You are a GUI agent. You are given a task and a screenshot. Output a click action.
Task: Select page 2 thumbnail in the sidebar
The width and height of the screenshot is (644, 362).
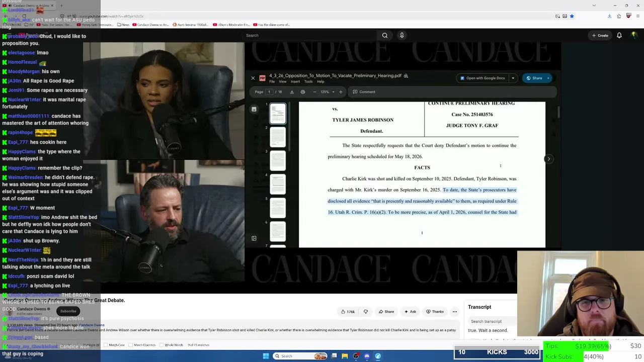click(278, 137)
